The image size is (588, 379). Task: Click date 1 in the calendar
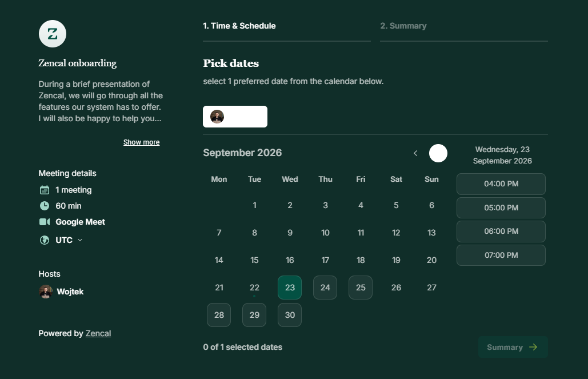254,205
